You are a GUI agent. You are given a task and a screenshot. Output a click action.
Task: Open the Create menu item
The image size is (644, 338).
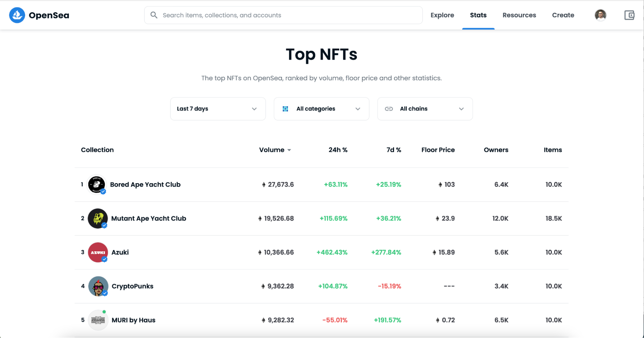pyautogui.click(x=563, y=15)
